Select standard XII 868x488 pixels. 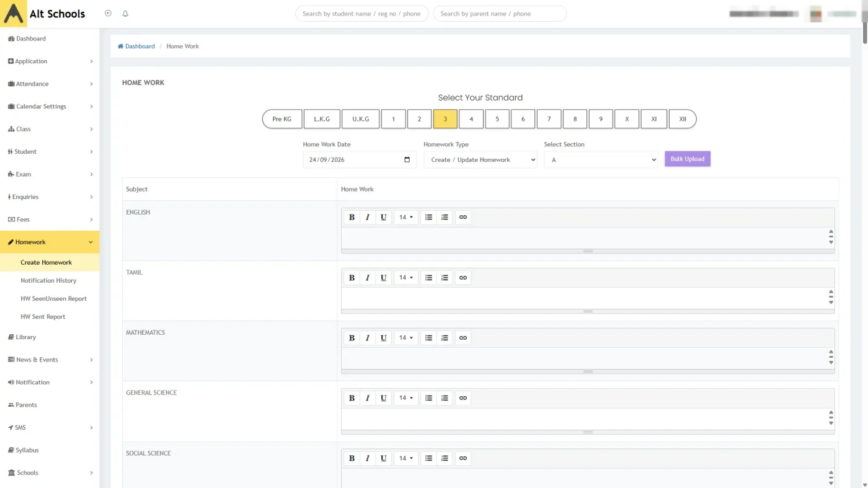pos(683,119)
